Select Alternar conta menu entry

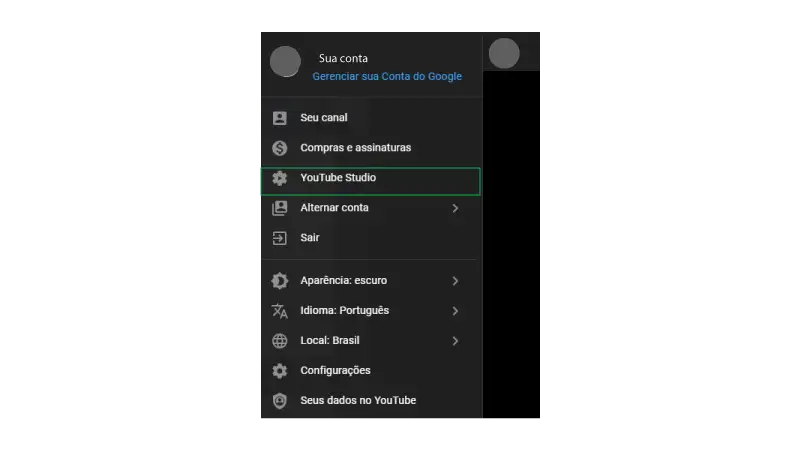tap(371, 208)
